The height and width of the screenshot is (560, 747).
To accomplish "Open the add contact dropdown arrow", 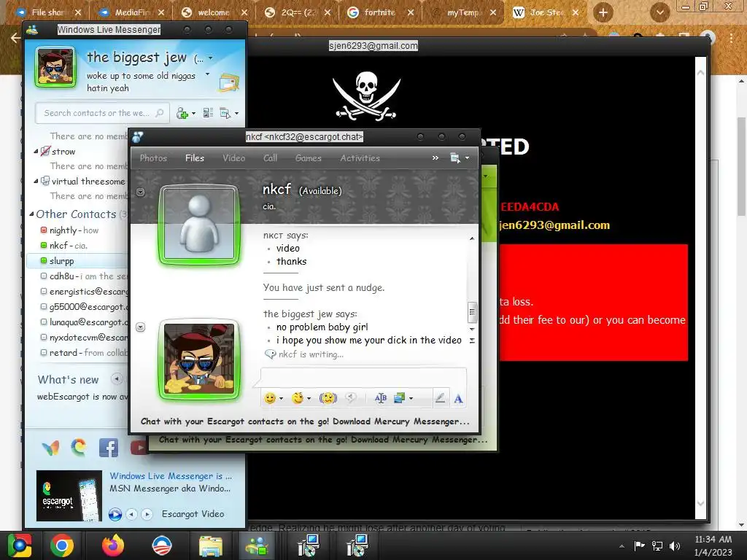I will (193, 113).
